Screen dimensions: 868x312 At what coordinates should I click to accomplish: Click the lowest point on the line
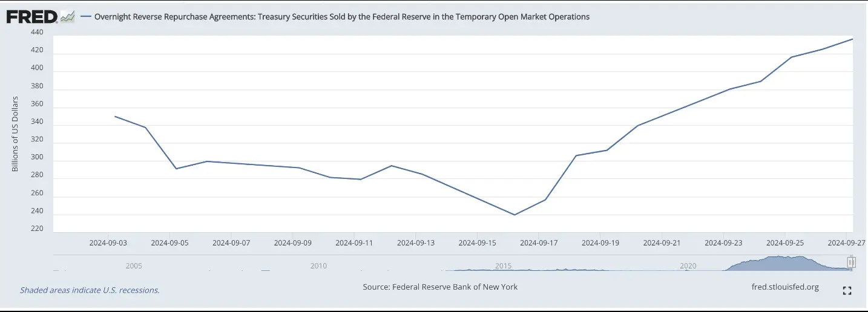pyautogui.click(x=515, y=215)
